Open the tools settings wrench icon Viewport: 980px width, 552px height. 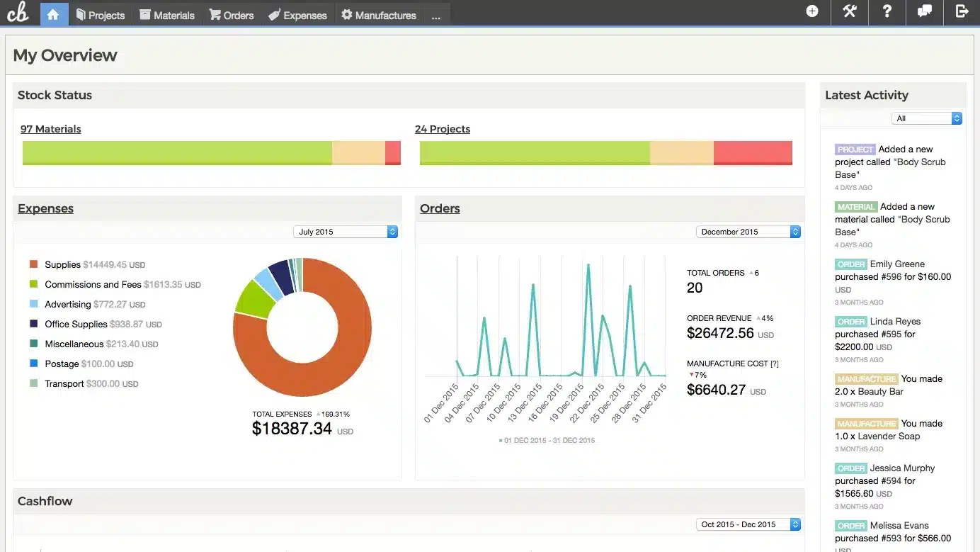850,11
